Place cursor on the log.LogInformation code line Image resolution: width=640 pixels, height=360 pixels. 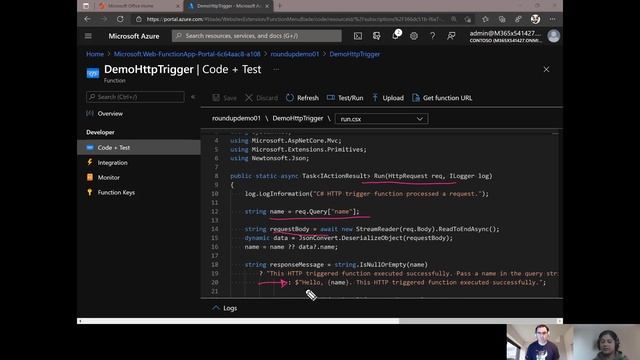click(x=366, y=194)
